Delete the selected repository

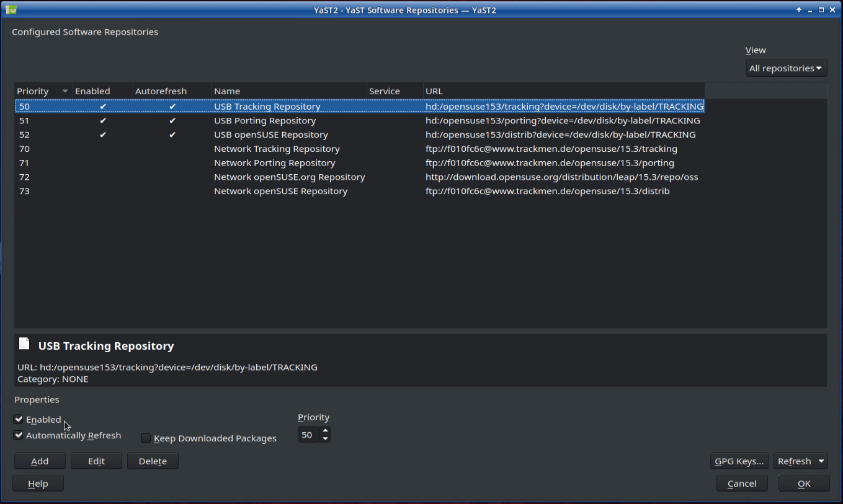click(x=153, y=461)
